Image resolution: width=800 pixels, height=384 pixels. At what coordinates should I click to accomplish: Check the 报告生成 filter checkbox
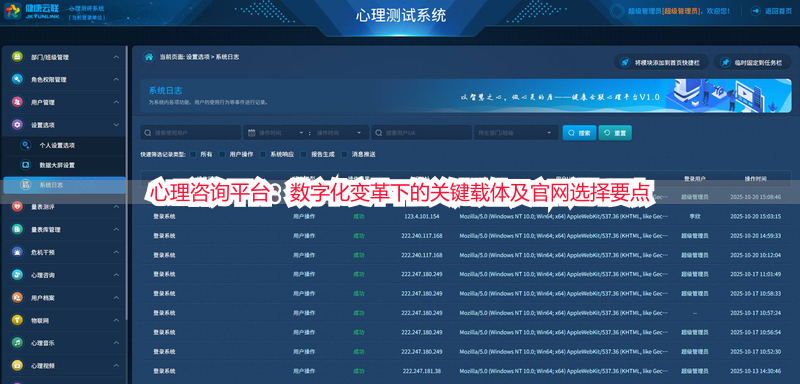(304, 154)
